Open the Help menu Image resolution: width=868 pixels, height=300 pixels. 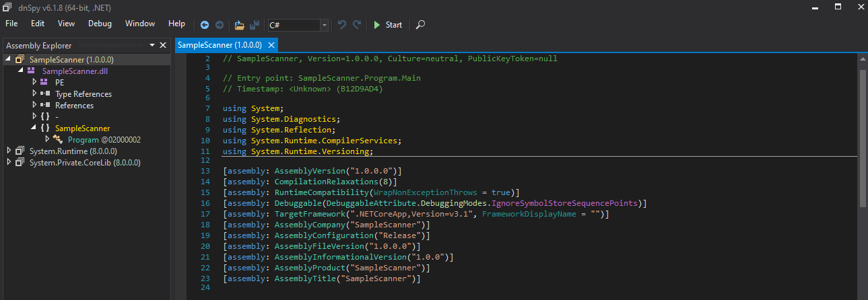[176, 24]
